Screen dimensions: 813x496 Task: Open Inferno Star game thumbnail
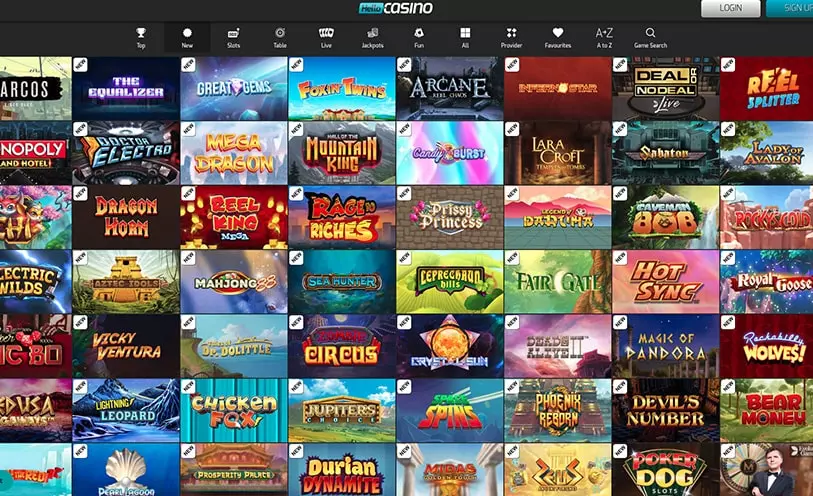pyautogui.click(x=557, y=89)
